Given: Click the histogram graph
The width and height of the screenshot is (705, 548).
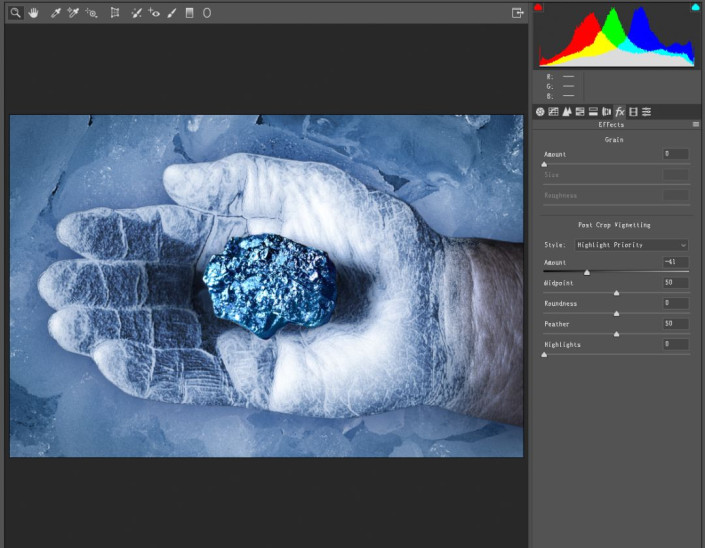Looking at the screenshot, I should (616, 37).
